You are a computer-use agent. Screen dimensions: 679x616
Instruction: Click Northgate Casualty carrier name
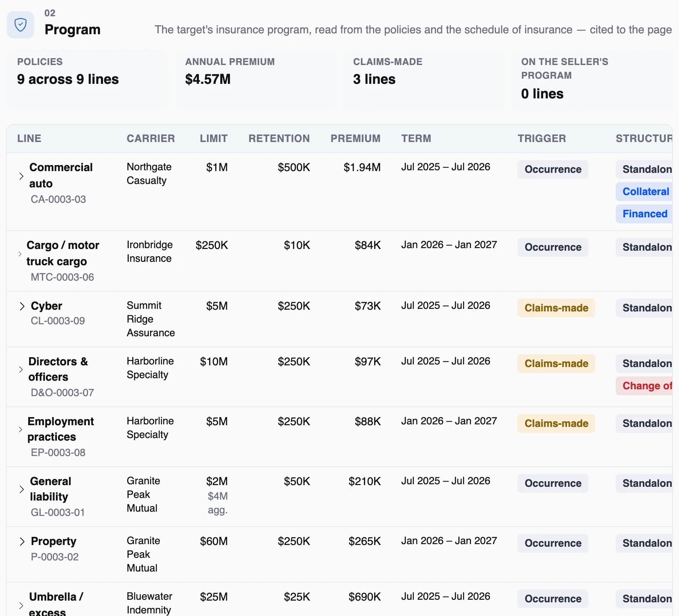149,174
